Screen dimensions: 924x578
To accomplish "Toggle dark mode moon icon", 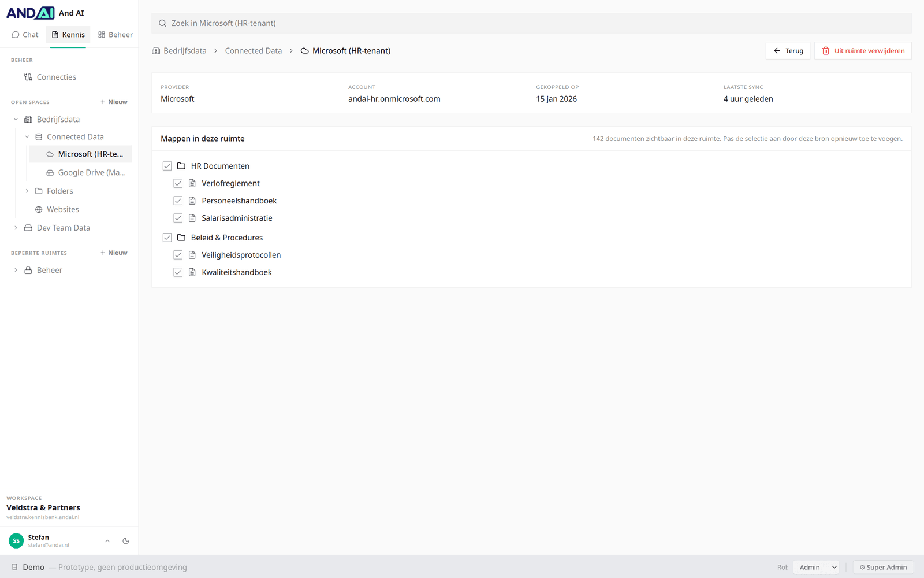I will (126, 541).
